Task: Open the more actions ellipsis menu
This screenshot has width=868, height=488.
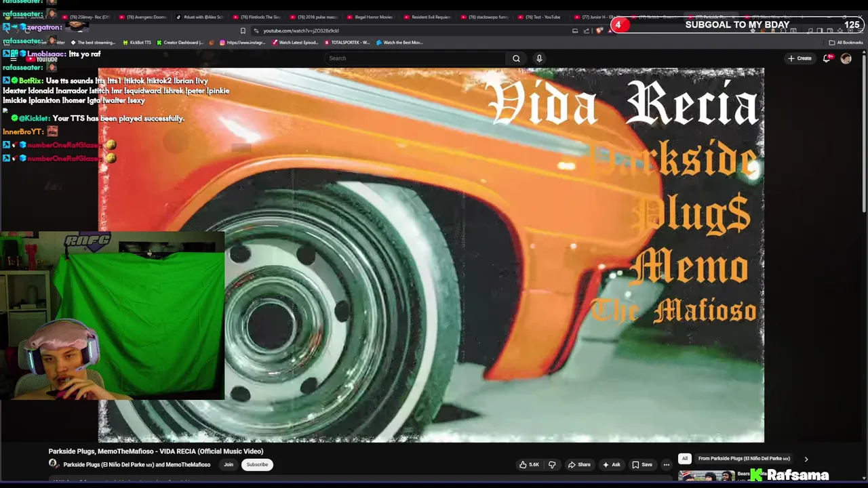Action: pos(667,464)
